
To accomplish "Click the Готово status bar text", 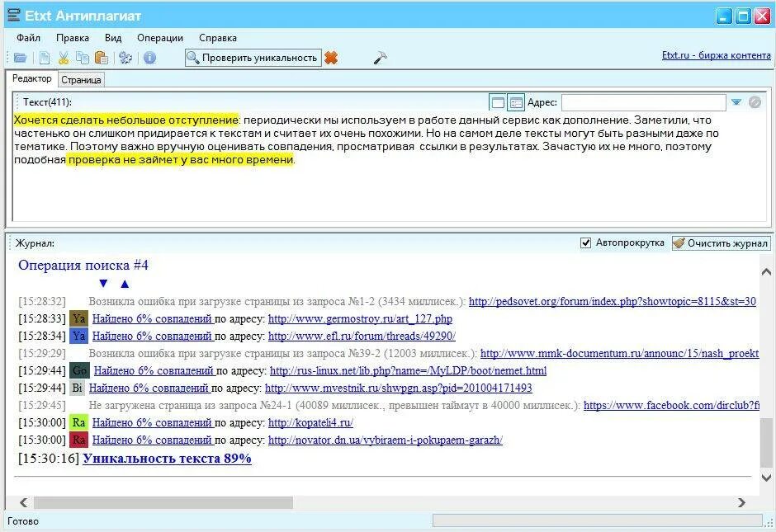I will [23, 521].
